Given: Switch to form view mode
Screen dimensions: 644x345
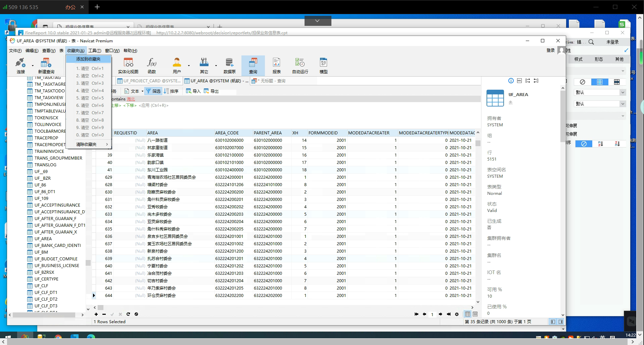Looking at the screenshot, I should tap(475, 314).
